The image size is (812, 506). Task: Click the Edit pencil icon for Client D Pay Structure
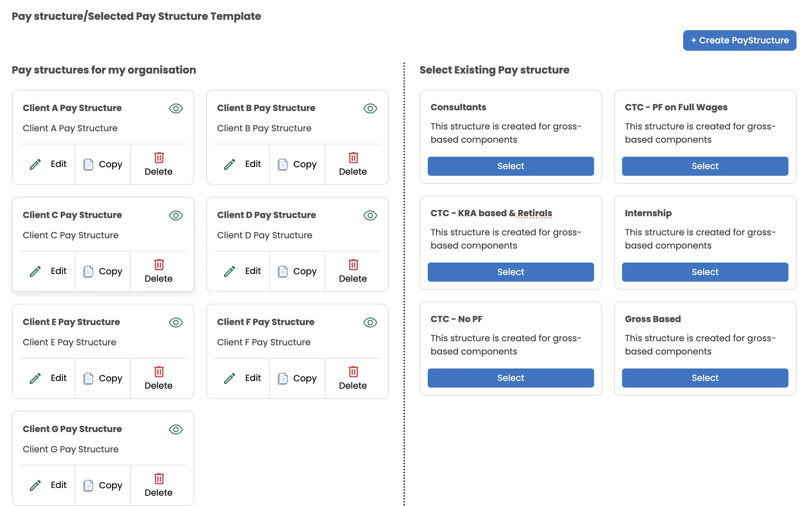[229, 271]
